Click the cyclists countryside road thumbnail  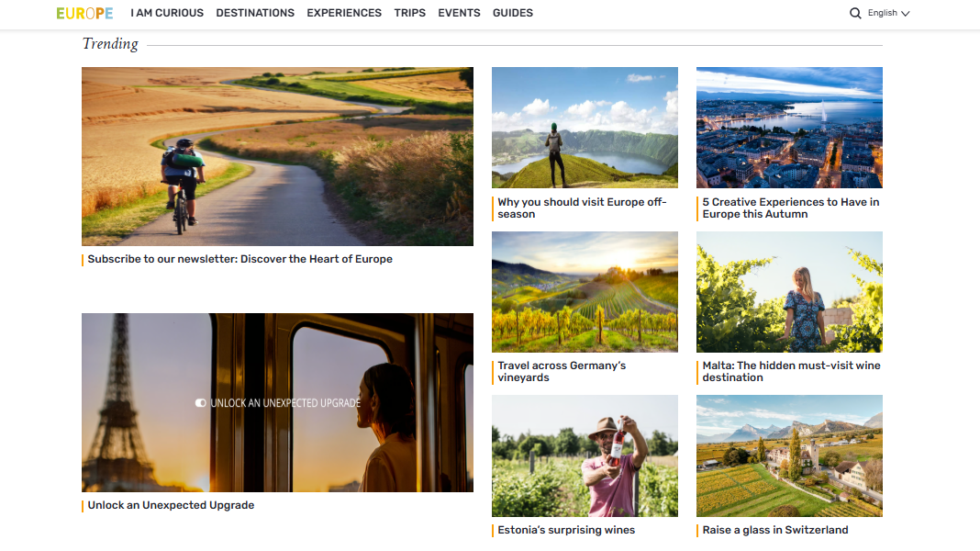(277, 156)
